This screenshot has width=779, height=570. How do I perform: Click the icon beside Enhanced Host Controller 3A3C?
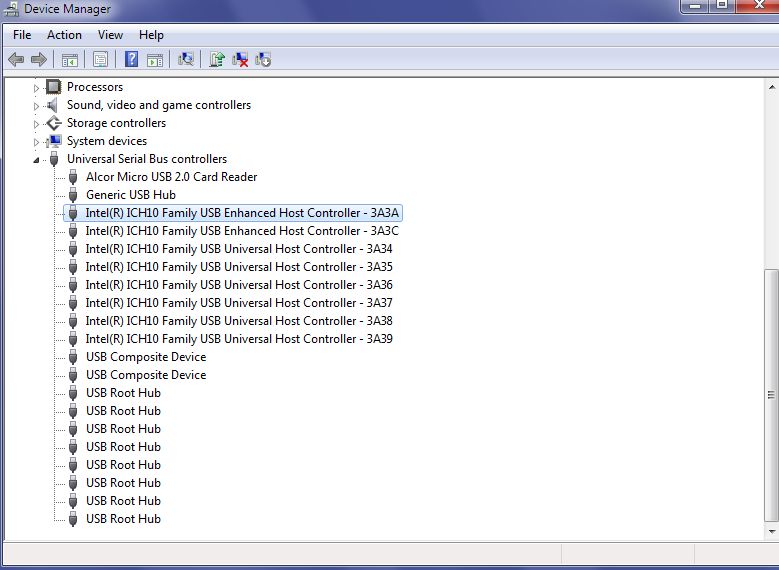coord(73,231)
